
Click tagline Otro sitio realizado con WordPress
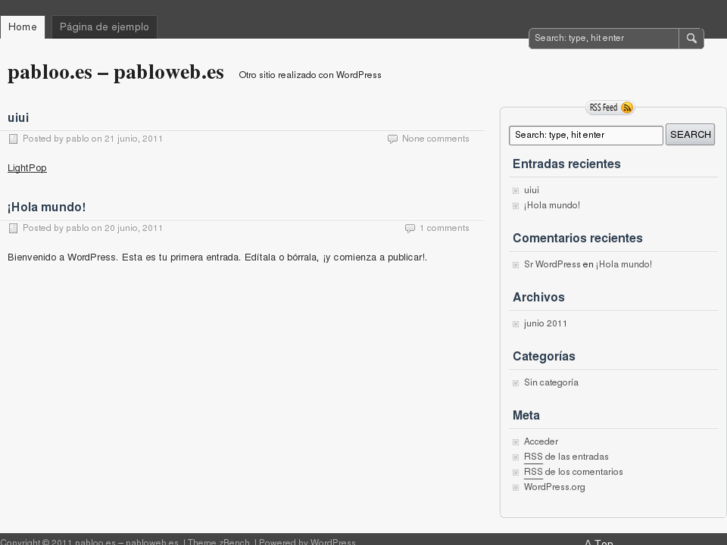pyautogui.click(x=310, y=75)
